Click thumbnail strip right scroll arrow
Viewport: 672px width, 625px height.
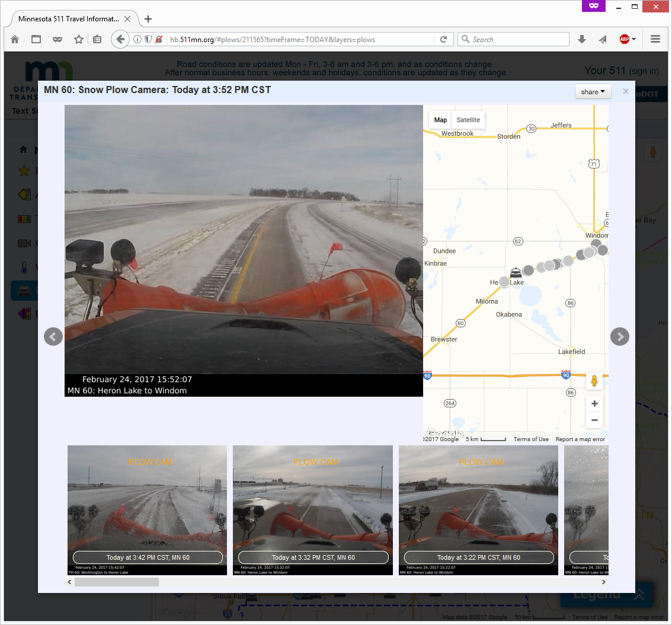point(603,582)
